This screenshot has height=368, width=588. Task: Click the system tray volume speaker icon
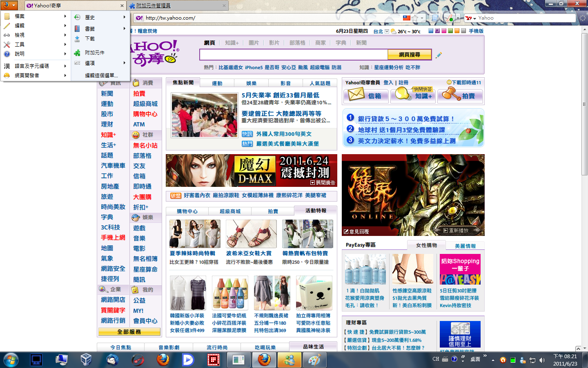542,360
